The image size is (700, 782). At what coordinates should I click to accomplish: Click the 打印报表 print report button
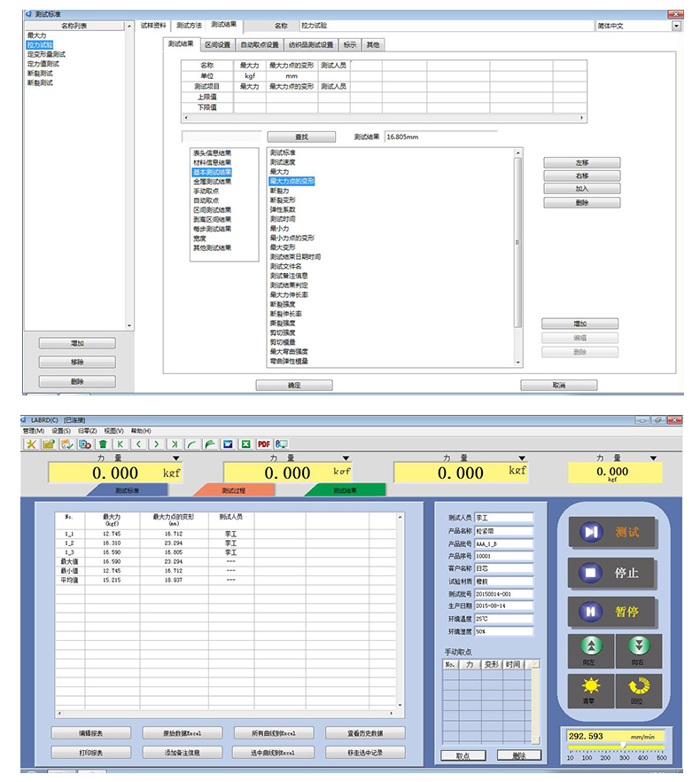point(86,752)
